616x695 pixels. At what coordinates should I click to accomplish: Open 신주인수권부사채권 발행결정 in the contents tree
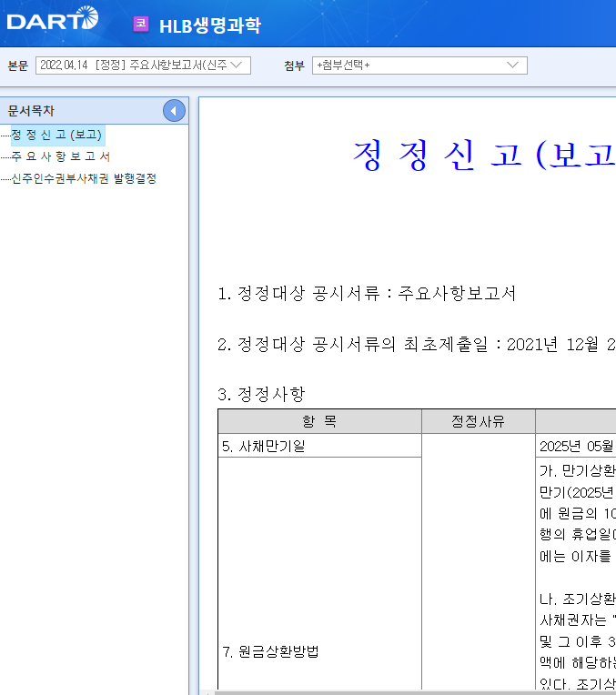(84, 178)
